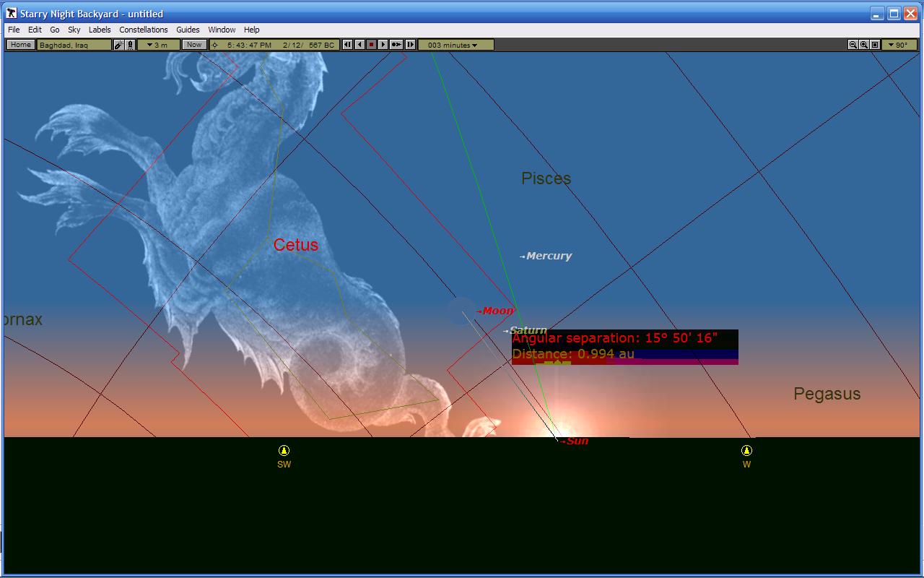The height and width of the screenshot is (578, 924).
Task: Click the square full-view zoom icon
Action: click(875, 45)
